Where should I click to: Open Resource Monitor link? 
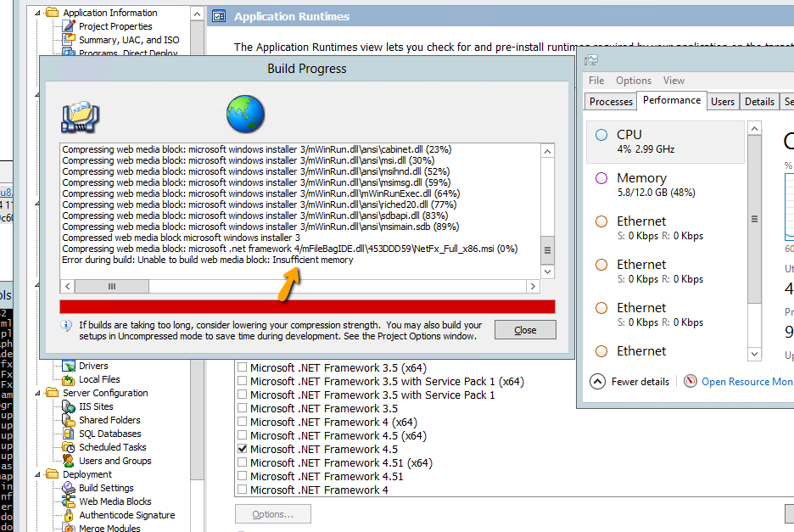[x=747, y=382]
